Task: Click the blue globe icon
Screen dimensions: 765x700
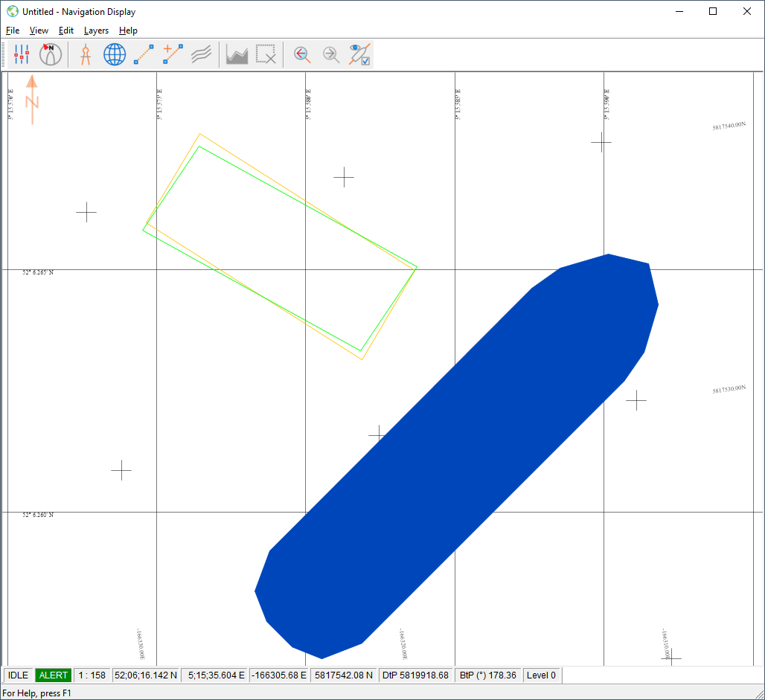Action: pyautogui.click(x=115, y=54)
